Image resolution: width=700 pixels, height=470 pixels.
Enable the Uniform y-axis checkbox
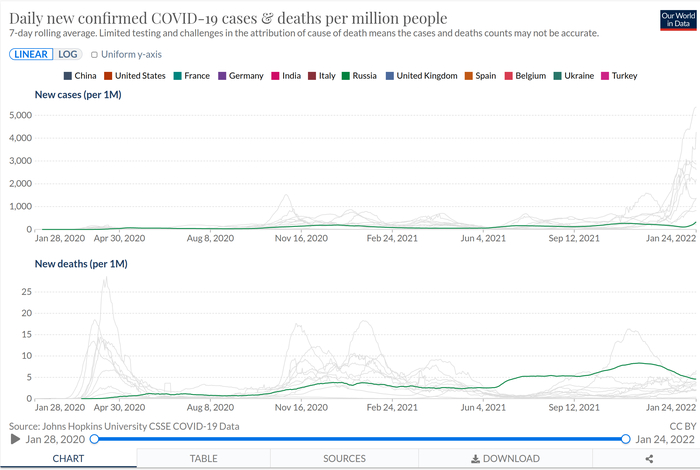coord(95,54)
